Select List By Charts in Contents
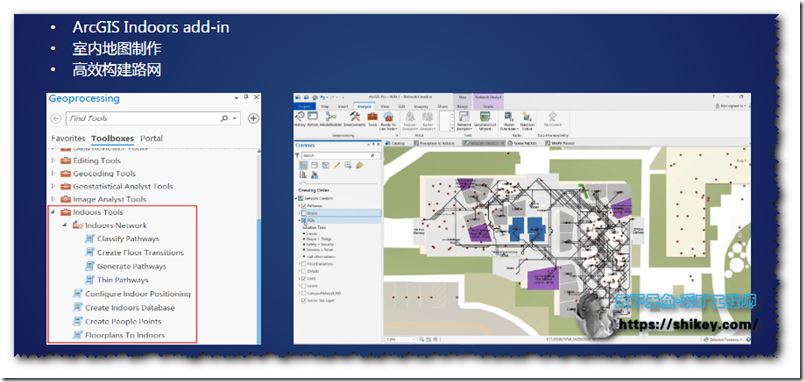 [303, 175]
